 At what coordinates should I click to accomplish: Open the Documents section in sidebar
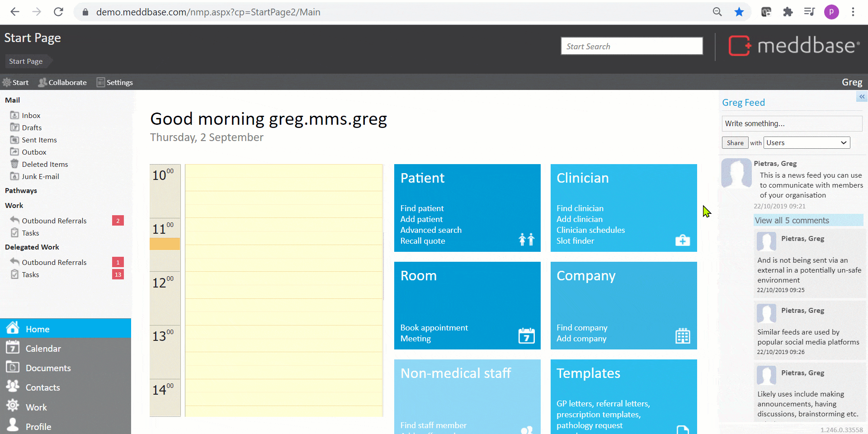pyautogui.click(x=48, y=368)
